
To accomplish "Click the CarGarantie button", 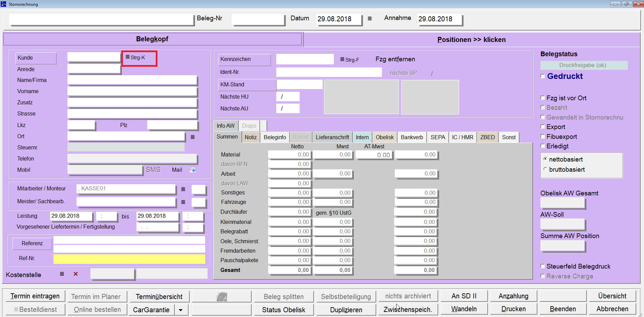I will (151, 310).
